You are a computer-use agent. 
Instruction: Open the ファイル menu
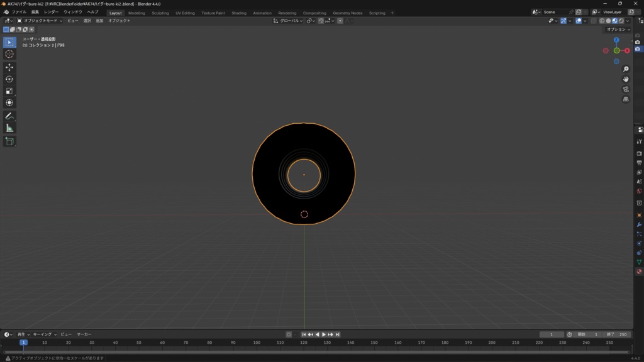19,13
